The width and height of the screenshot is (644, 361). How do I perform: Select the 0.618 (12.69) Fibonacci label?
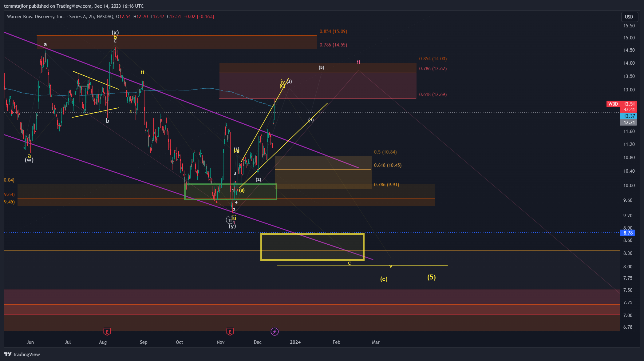pos(433,94)
